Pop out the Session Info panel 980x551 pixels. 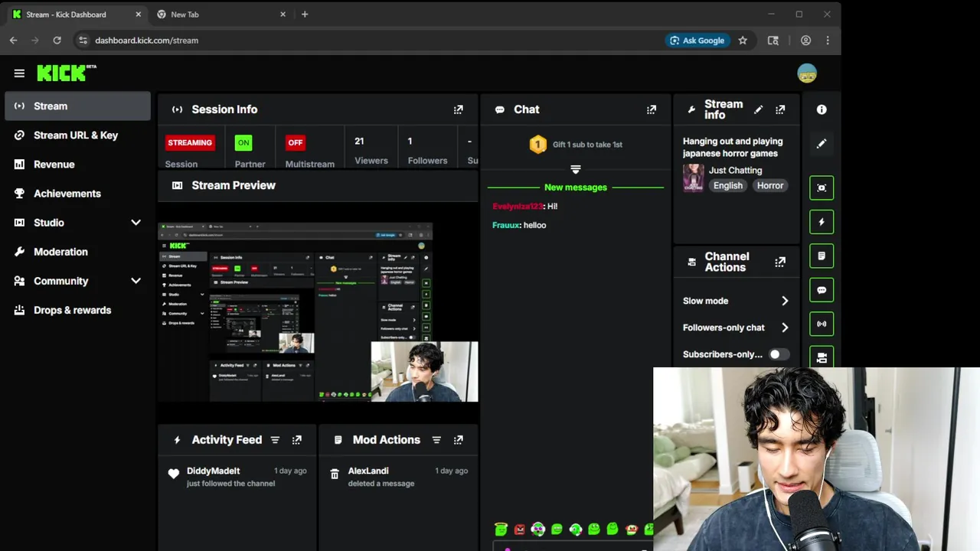click(458, 109)
